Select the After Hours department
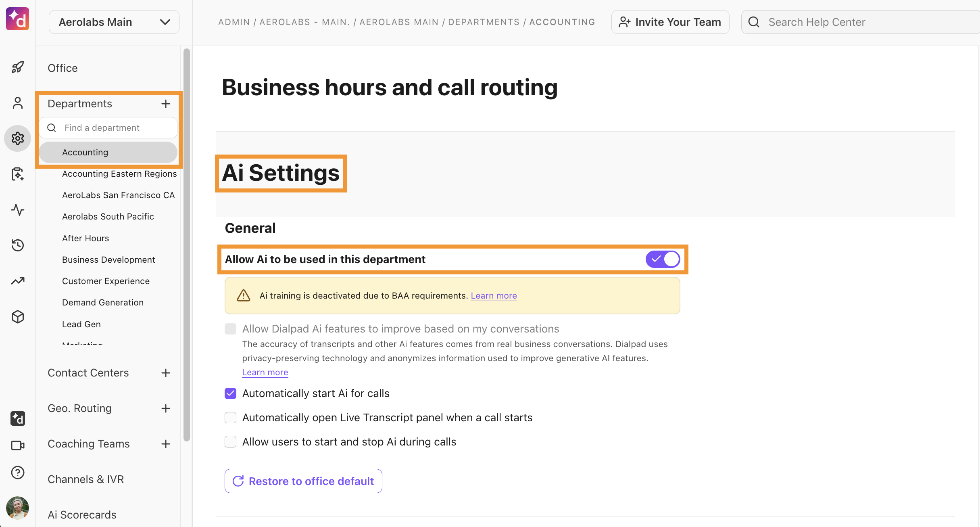 [85, 238]
